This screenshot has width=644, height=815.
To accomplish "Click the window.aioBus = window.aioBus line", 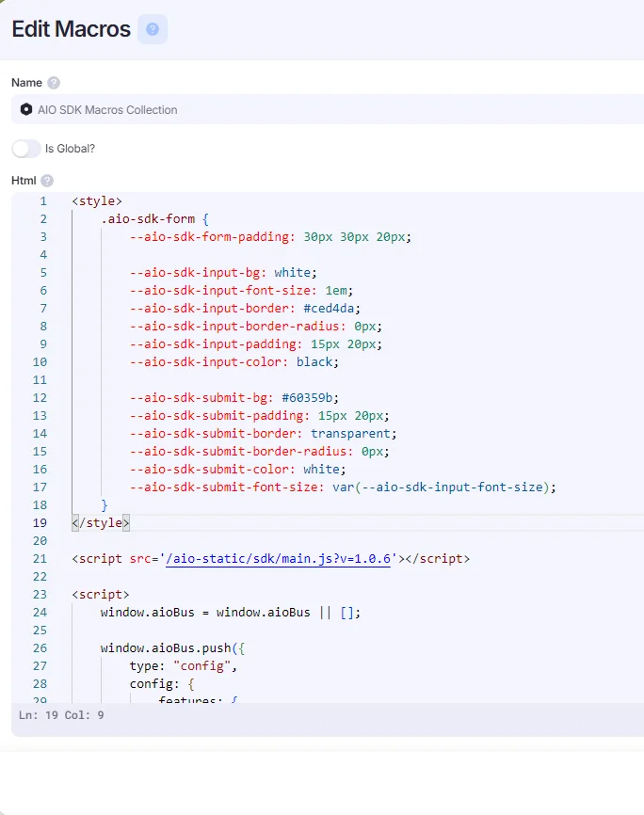I will coord(231,613).
